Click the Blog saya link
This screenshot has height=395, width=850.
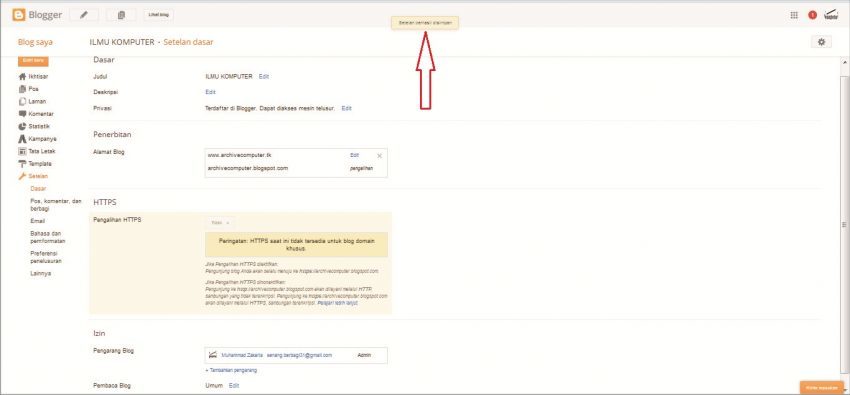click(35, 42)
